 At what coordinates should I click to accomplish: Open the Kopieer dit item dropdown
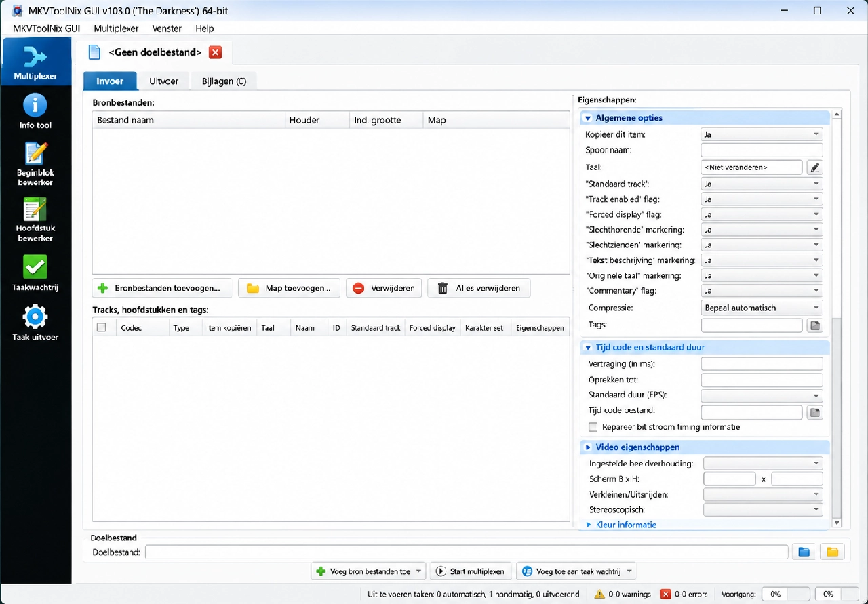762,134
